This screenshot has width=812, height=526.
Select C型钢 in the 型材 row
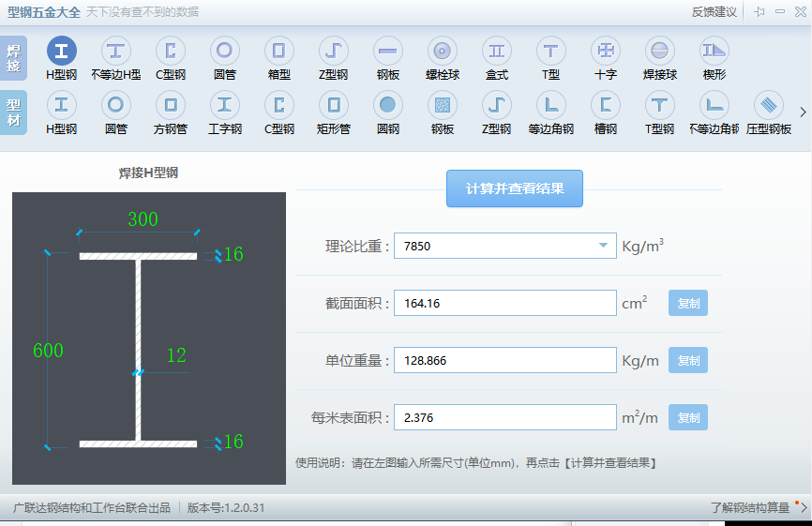point(279,105)
